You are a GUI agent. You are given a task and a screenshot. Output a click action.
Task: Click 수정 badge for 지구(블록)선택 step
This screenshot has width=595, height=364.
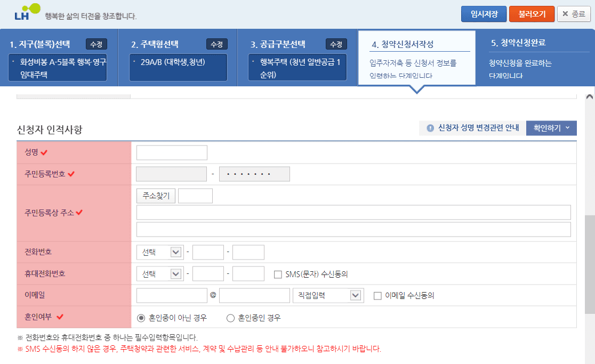tap(96, 44)
